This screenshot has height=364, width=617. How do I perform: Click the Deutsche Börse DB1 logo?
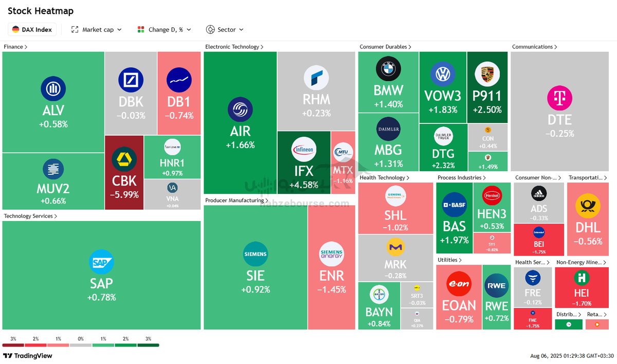(179, 81)
